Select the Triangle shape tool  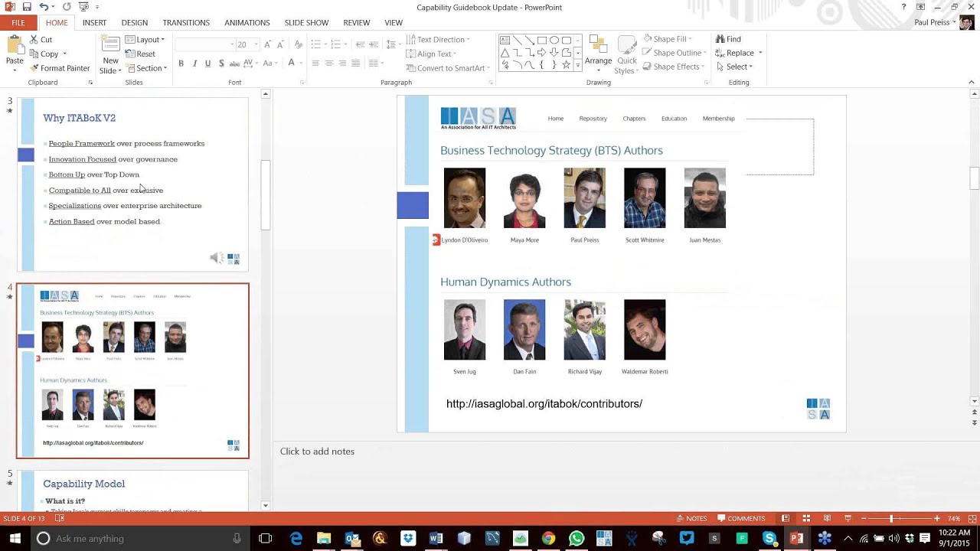tap(505, 53)
